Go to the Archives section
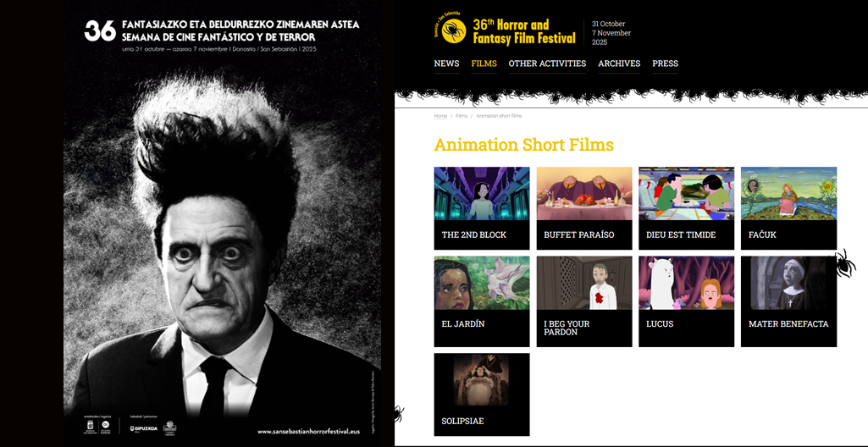The width and height of the screenshot is (868, 447). click(x=619, y=63)
